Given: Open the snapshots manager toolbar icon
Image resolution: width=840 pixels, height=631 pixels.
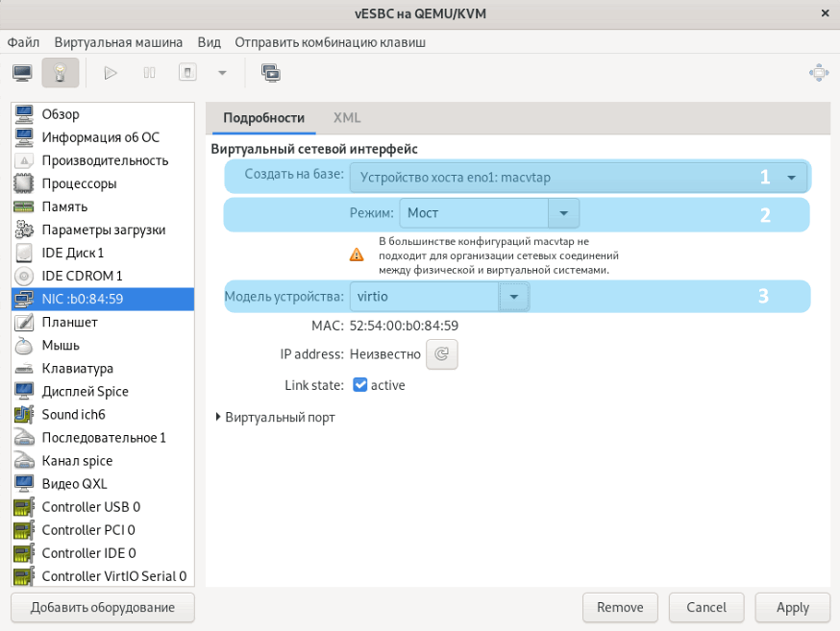Looking at the screenshot, I should point(270,72).
